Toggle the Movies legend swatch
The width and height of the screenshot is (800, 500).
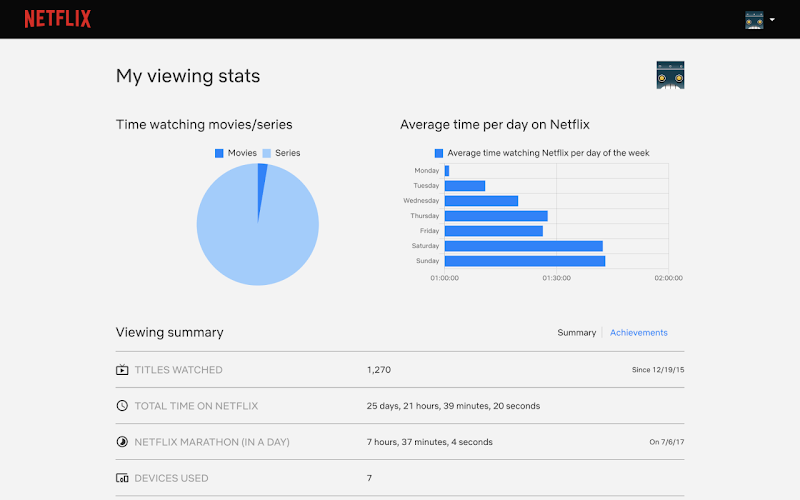[219, 153]
